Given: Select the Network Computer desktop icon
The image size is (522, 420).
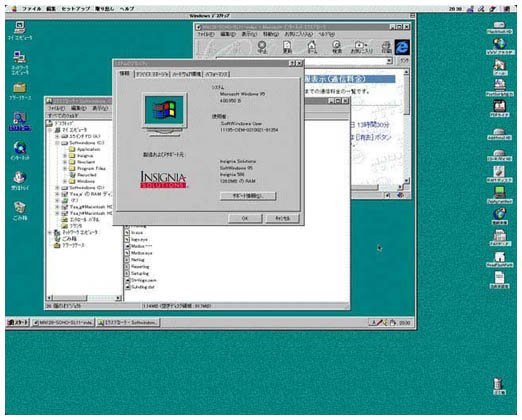Looking at the screenshot, I should [20, 63].
